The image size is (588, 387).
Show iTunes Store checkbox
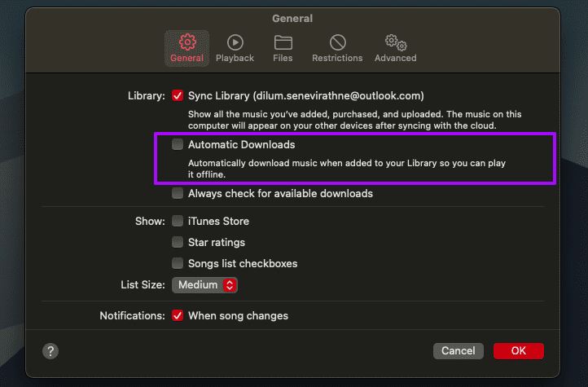click(x=178, y=221)
